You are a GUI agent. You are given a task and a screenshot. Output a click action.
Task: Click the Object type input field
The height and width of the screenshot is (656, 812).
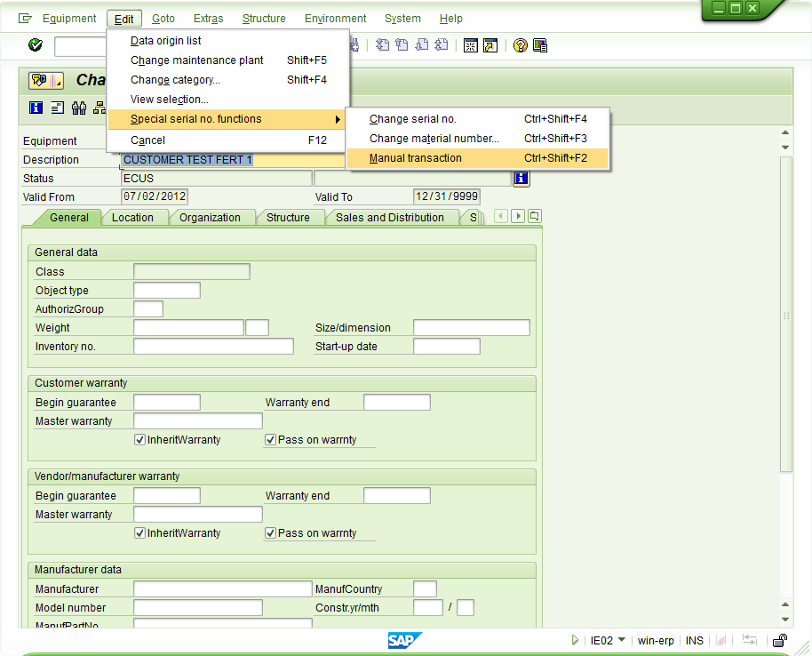tap(167, 291)
